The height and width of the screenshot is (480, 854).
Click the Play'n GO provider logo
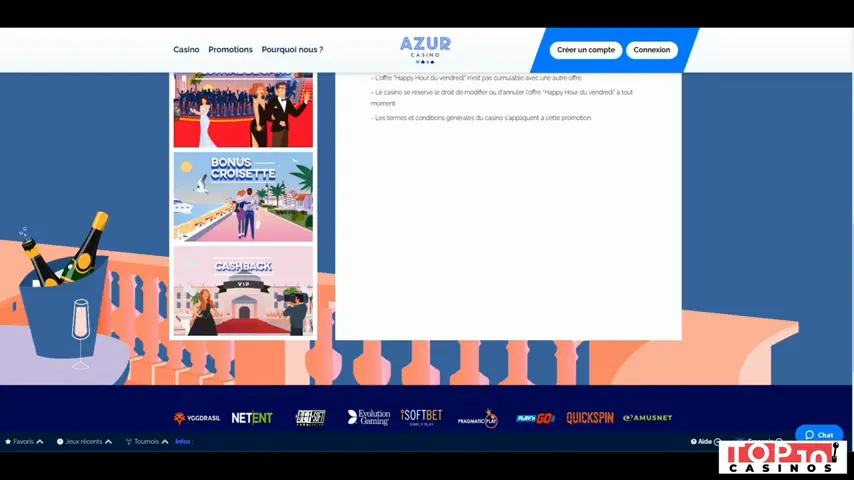[x=535, y=418]
